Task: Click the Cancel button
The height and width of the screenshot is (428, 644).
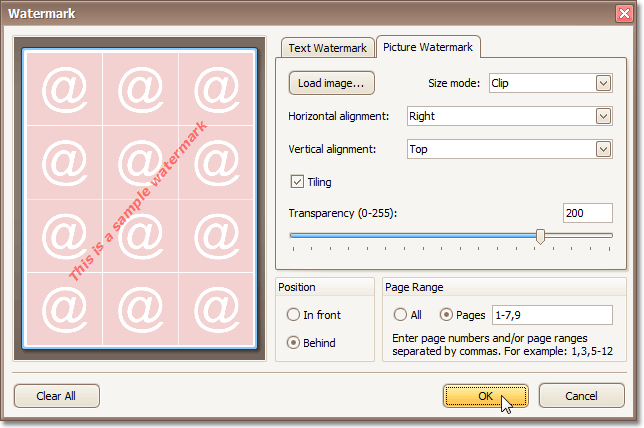Action: pos(581,395)
